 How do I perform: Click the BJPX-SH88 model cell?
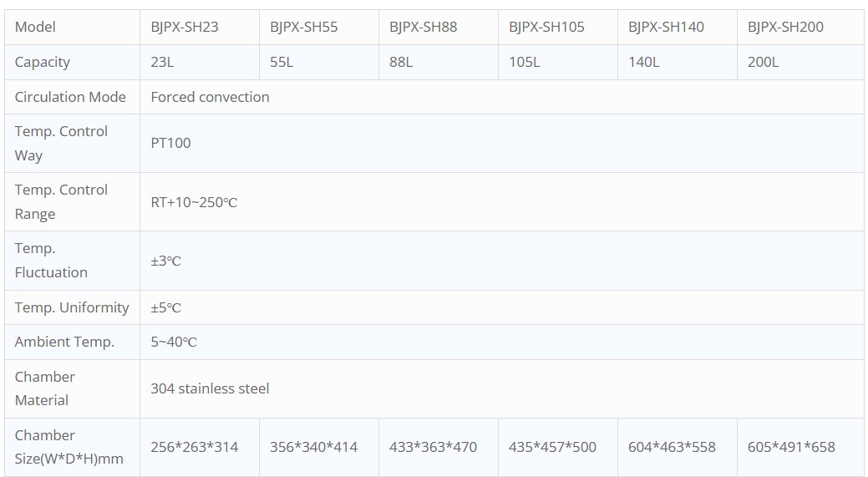pyautogui.click(x=423, y=27)
